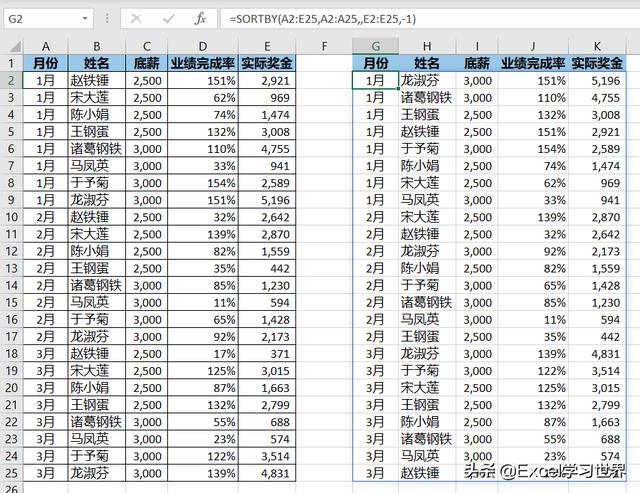Click cell D11 showing 139%

203,234
